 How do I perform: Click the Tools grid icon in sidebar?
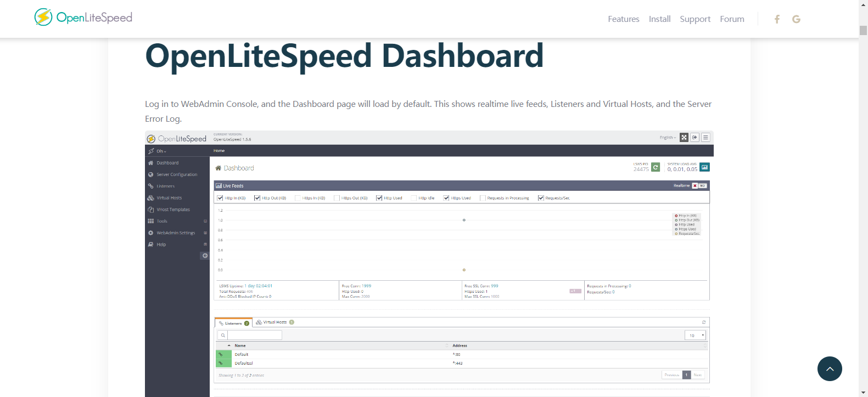150,221
